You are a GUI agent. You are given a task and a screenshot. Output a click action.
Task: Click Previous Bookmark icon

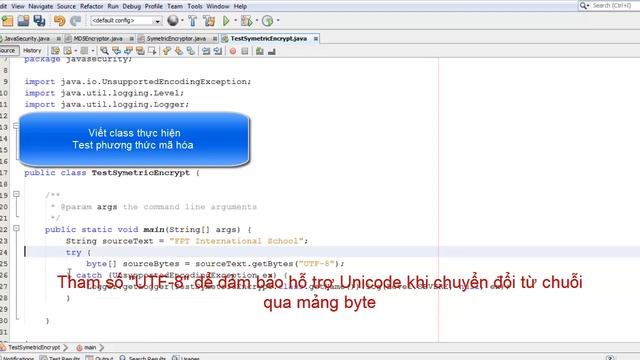pos(167,51)
